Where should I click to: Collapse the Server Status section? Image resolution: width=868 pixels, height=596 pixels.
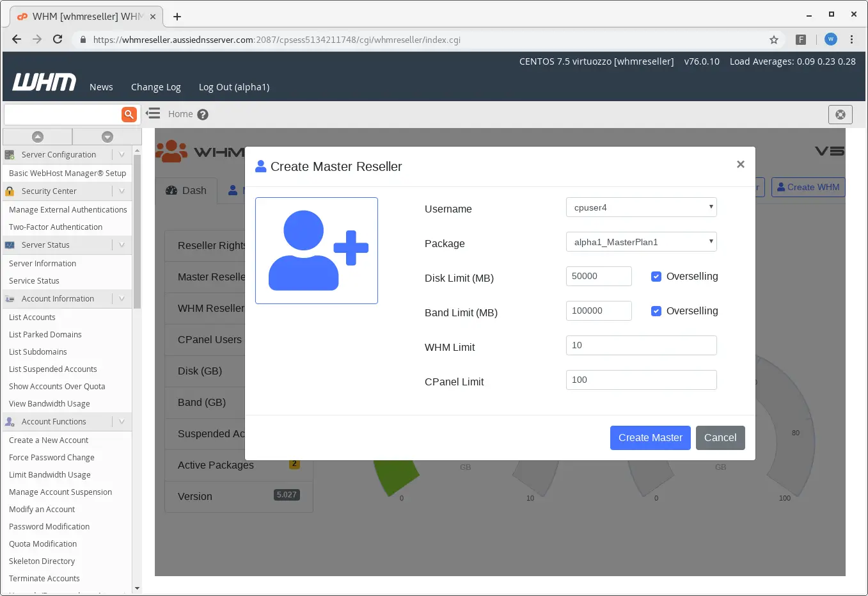pyautogui.click(x=122, y=245)
